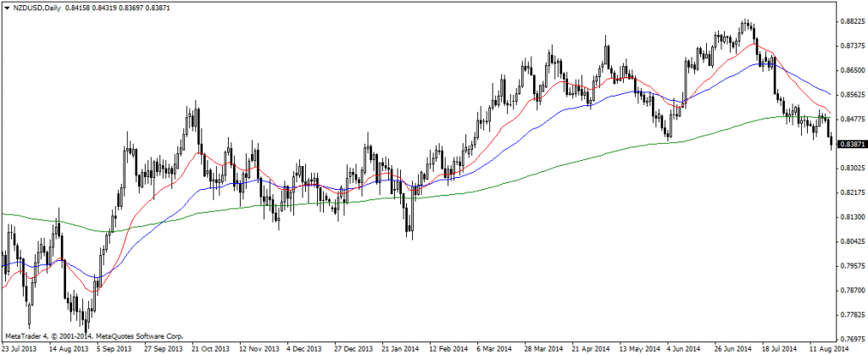The image size is (868, 355).
Task: Click the 0.88225 price axis label
Action: [x=851, y=21]
